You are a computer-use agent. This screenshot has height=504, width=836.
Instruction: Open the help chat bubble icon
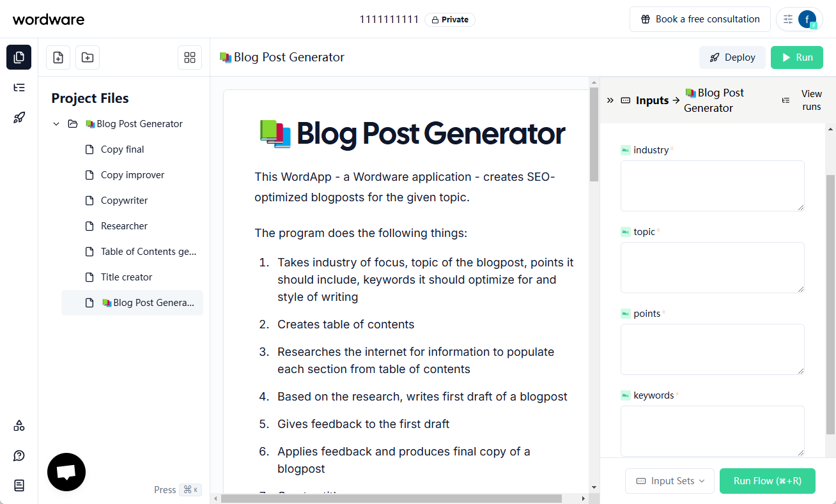(x=19, y=455)
